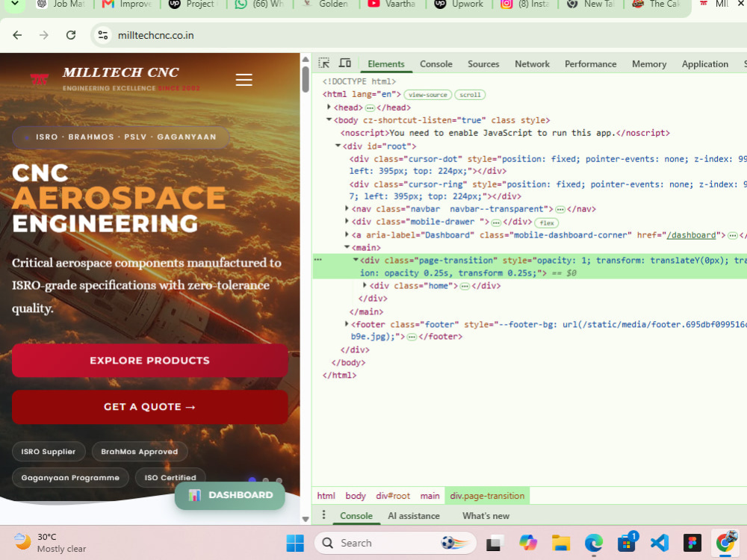747x560 pixels.
Task: Open Figma from the taskbar
Action: pyautogui.click(x=692, y=543)
